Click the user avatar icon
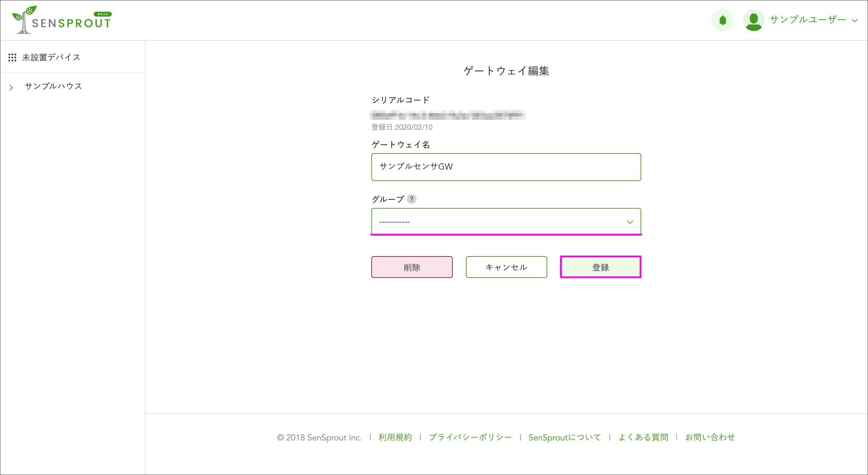The height and width of the screenshot is (475, 868). click(754, 20)
